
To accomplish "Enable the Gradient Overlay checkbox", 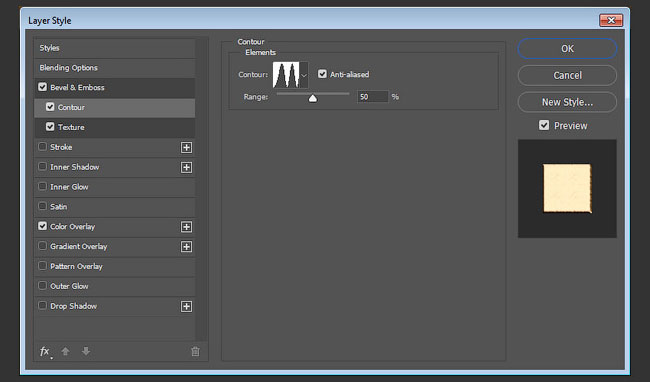I will pos(42,246).
